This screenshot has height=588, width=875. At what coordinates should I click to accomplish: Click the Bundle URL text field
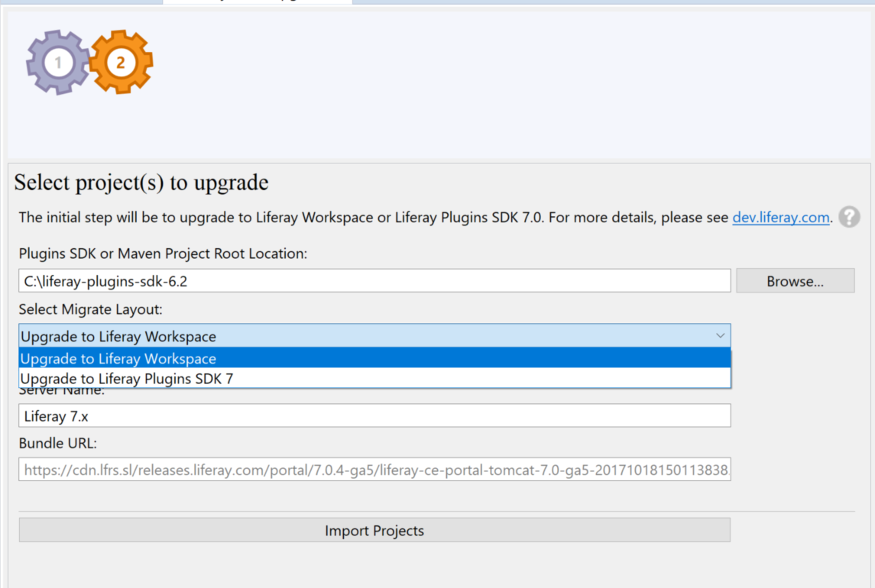pyautogui.click(x=374, y=470)
